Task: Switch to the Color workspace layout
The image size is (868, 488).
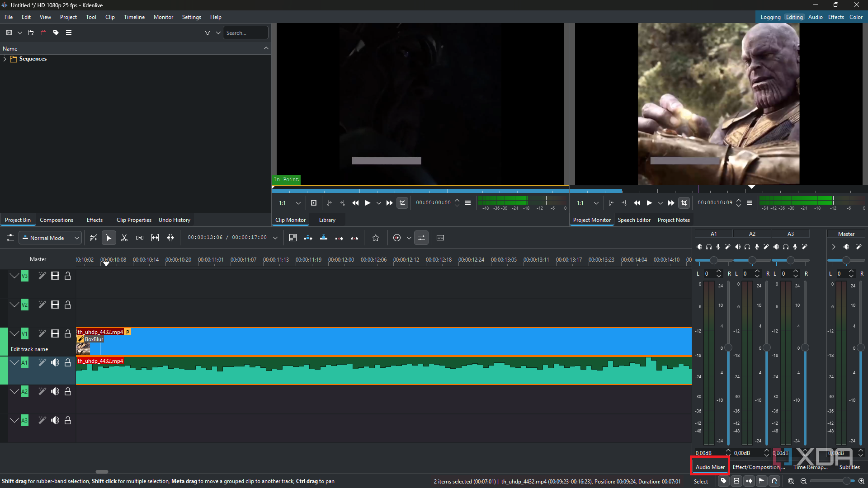Action: click(x=856, y=17)
